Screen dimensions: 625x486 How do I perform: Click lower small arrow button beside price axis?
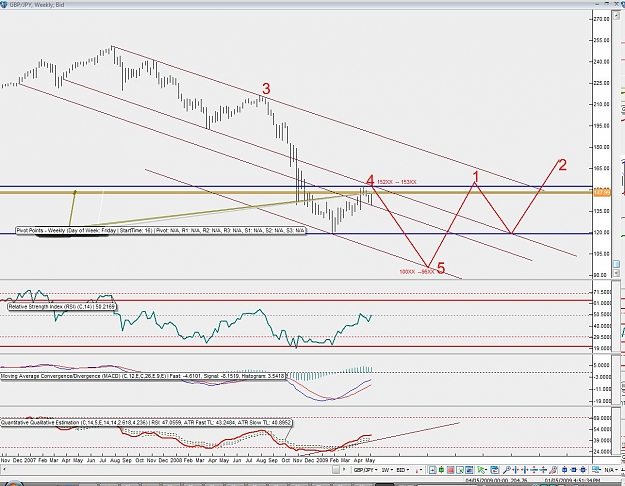[616, 273]
